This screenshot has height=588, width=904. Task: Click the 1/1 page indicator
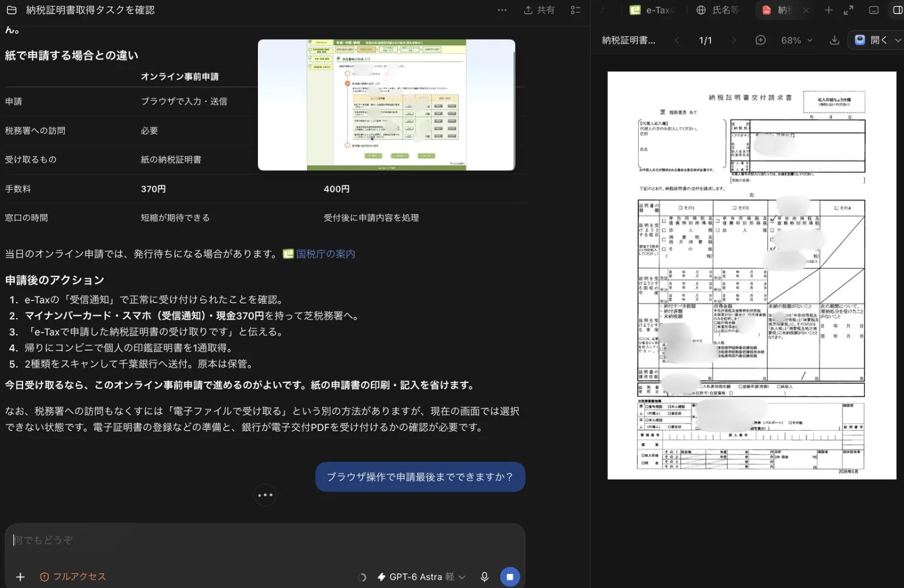(x=705, y=40)
